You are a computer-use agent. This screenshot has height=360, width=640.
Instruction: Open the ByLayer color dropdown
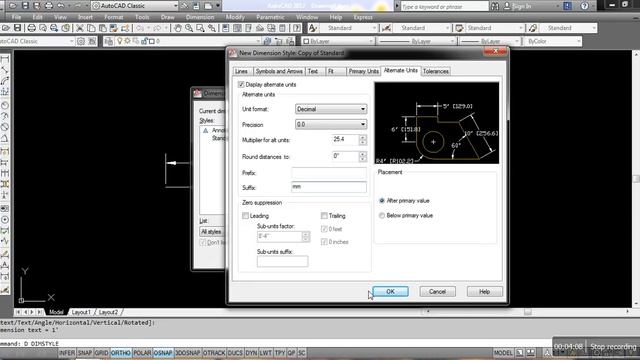[338, 41]
